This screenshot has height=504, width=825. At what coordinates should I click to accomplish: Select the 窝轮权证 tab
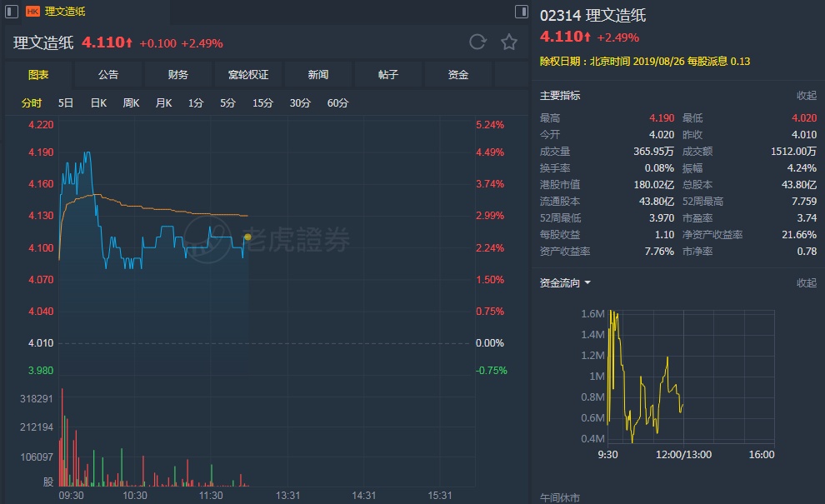pos(248,75)
